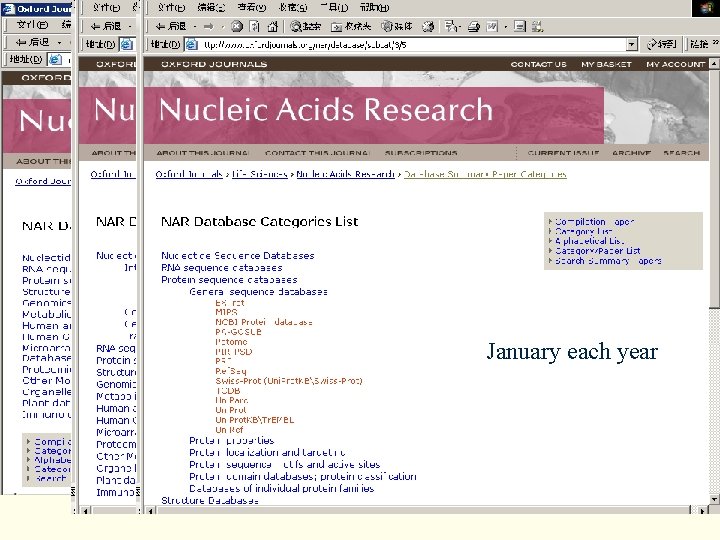Go back using the front window's Back button
The image size is (720, 540).
click(x=171, y=27)
